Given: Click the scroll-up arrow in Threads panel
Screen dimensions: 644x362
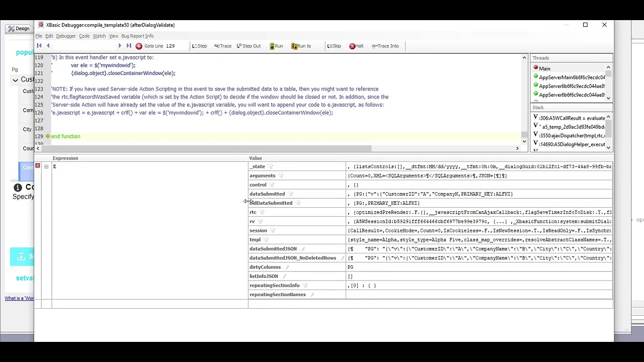Looking at the screenshot, I should 608,67.
